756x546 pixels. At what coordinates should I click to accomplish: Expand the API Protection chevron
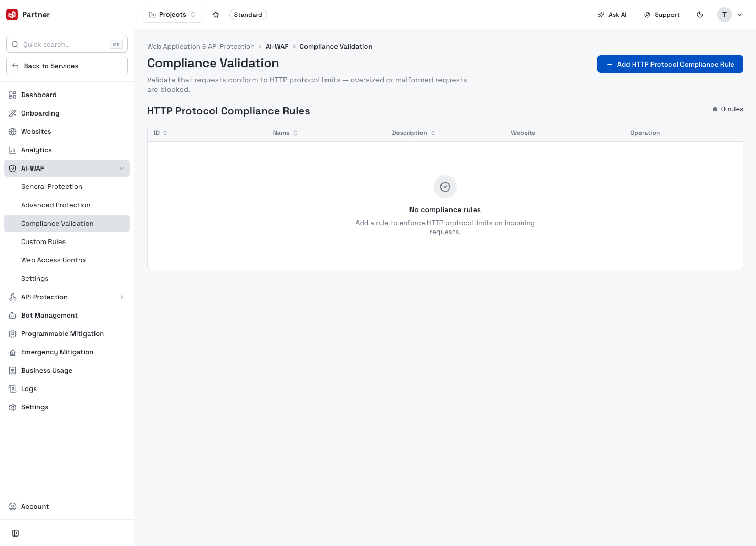[x=122, y=297]
